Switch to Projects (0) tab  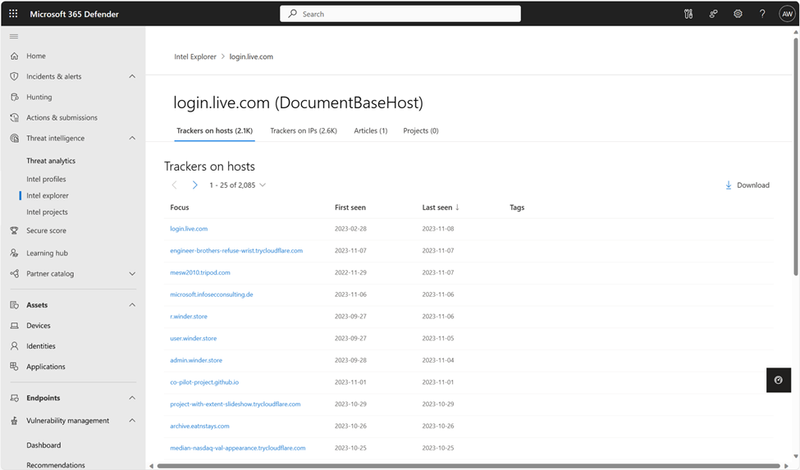[421, 131]
